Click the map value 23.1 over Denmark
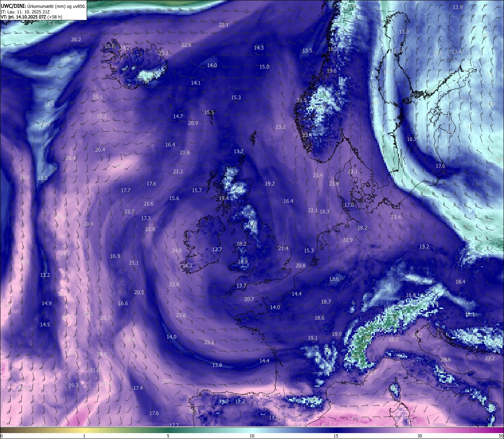This screenshot has height=439, width=504. tap(353, 172)
